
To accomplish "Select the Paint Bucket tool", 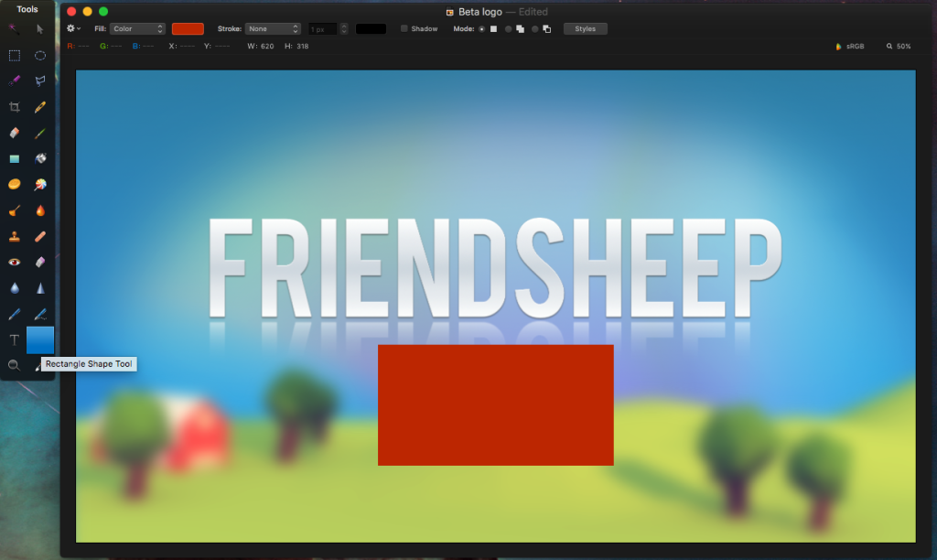I will pyautogui.click(x=40, y=158).
